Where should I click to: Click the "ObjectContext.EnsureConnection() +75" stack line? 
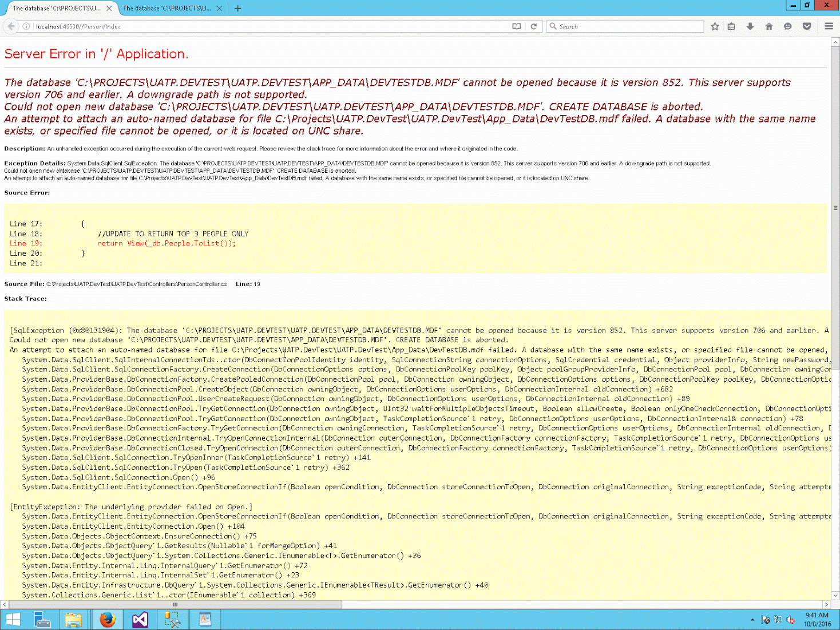pos(140,537)
